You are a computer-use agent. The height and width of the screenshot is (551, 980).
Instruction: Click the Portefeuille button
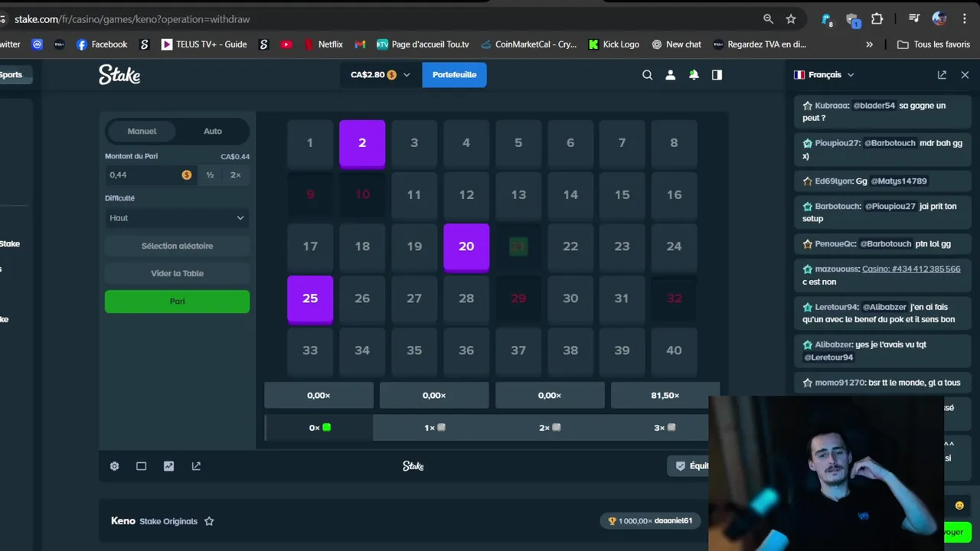coord(454,74)
